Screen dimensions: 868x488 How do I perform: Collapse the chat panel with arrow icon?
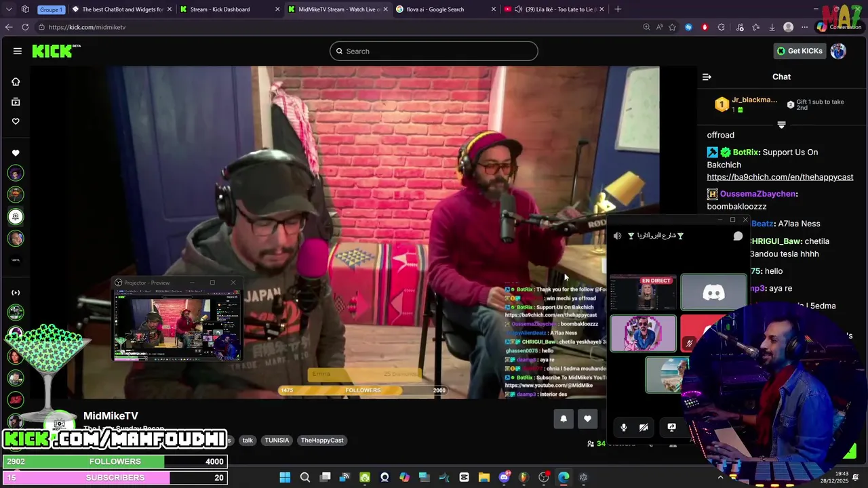pyautogui.click(x=707, y=77)
